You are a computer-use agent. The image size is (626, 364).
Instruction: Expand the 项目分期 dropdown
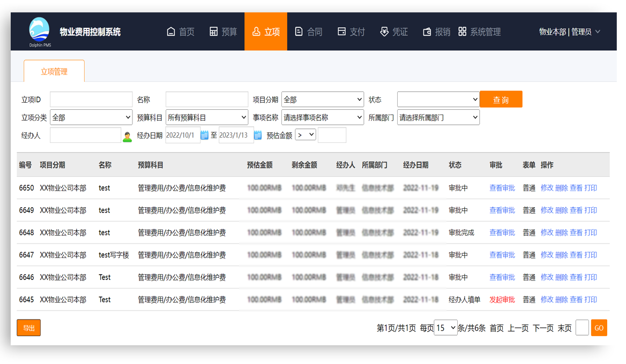323,100
